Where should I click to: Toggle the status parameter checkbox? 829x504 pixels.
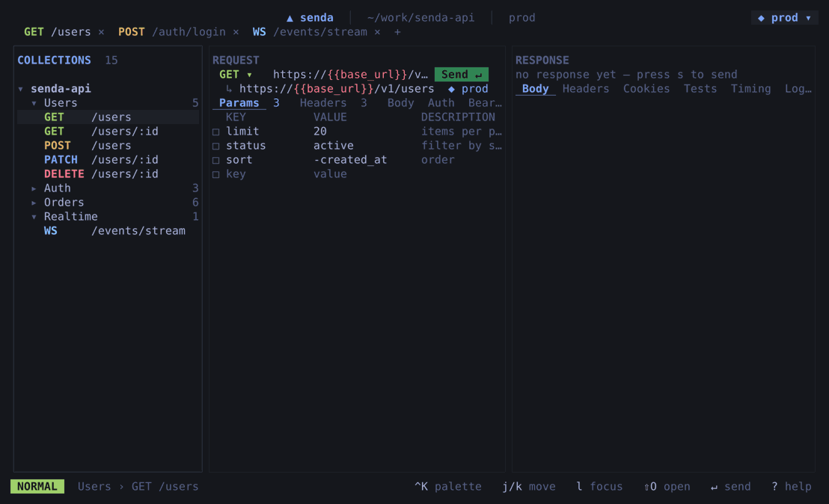tap(215, 147)
